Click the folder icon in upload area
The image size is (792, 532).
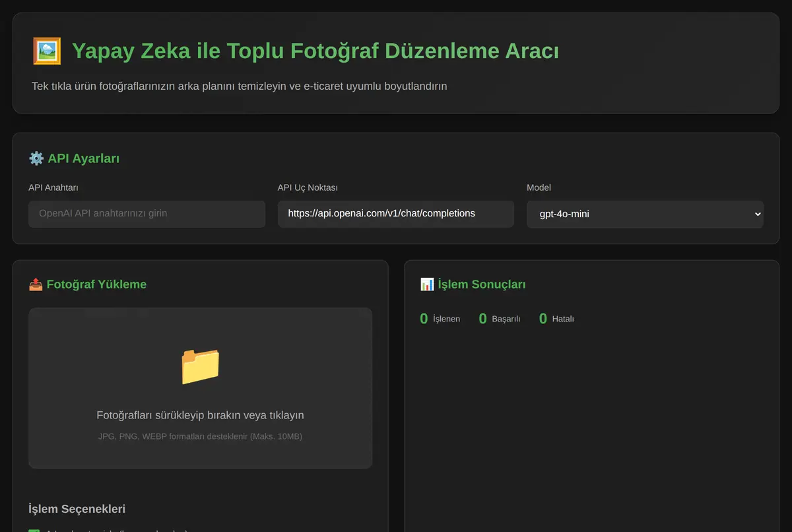coord(200,366)
